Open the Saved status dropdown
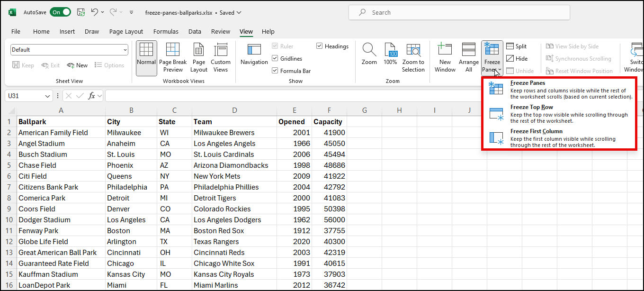 point(239,13)
